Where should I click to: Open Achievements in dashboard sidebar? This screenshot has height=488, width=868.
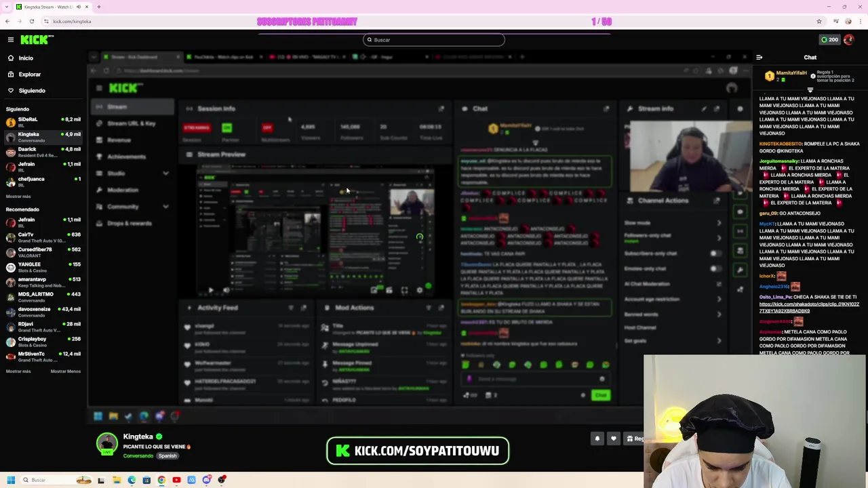click(x=127, y=157)
